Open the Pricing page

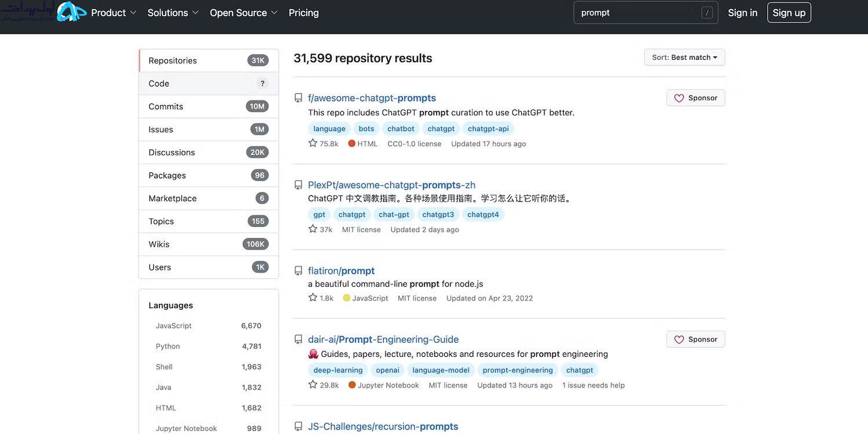pos(304,13)
